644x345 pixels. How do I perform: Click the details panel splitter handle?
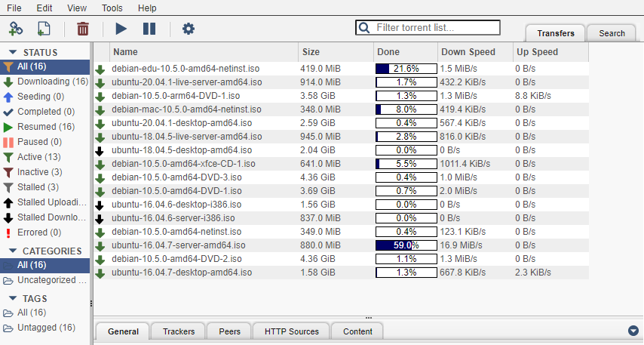(x=369, y=318)
